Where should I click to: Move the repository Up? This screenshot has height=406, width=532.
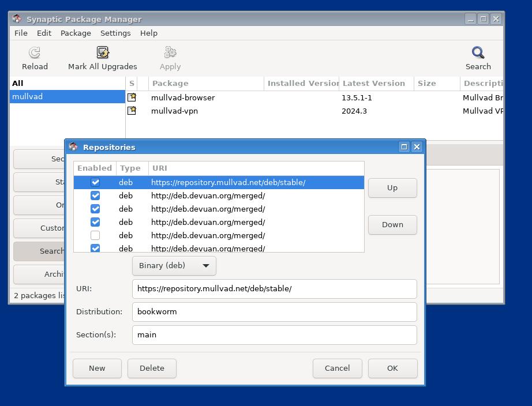[392, 188]
